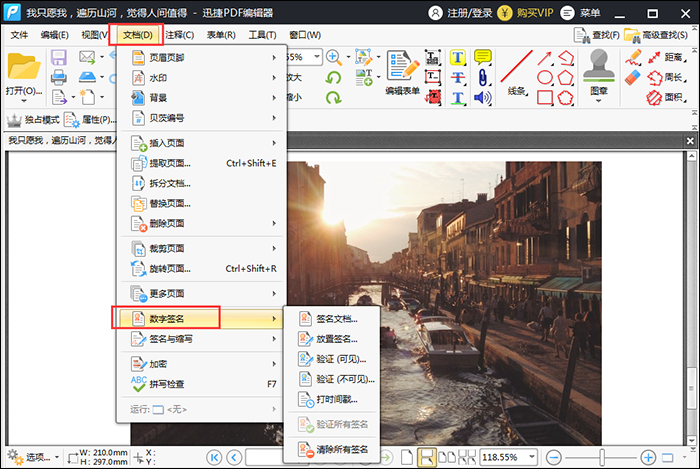This screenshot has height=469, width=700.
Task: Open the Window (W) menu
Action: pos(305,35)
